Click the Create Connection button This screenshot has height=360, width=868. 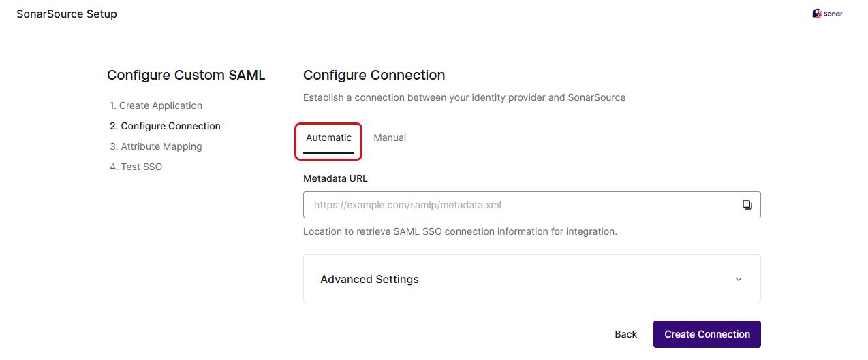[x=707, y=334]
